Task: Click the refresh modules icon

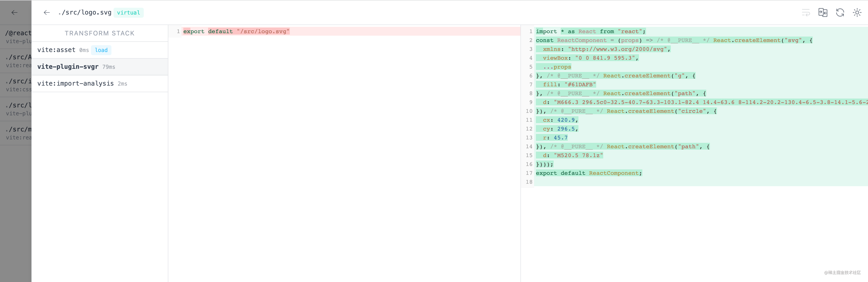Action: (840, 13)
